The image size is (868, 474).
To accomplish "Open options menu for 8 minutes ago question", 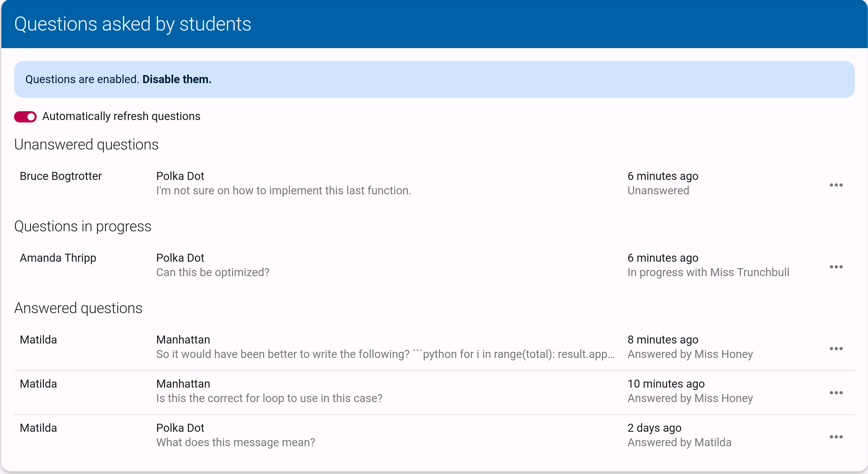I will pos(836,348).
